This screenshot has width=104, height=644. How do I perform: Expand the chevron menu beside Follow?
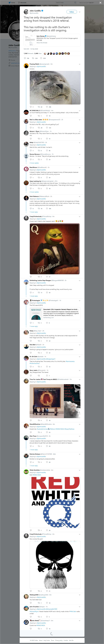pos(80,12)
